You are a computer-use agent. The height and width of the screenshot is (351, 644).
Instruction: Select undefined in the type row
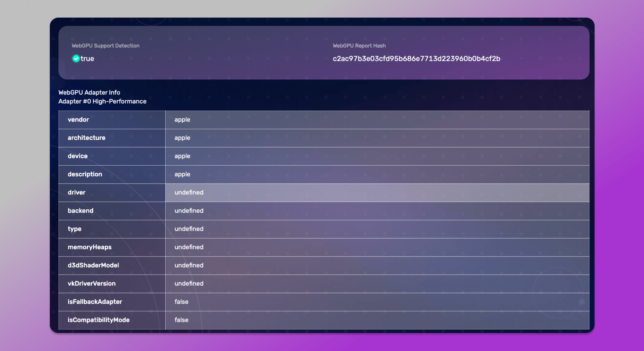click(x=189, y=229)
